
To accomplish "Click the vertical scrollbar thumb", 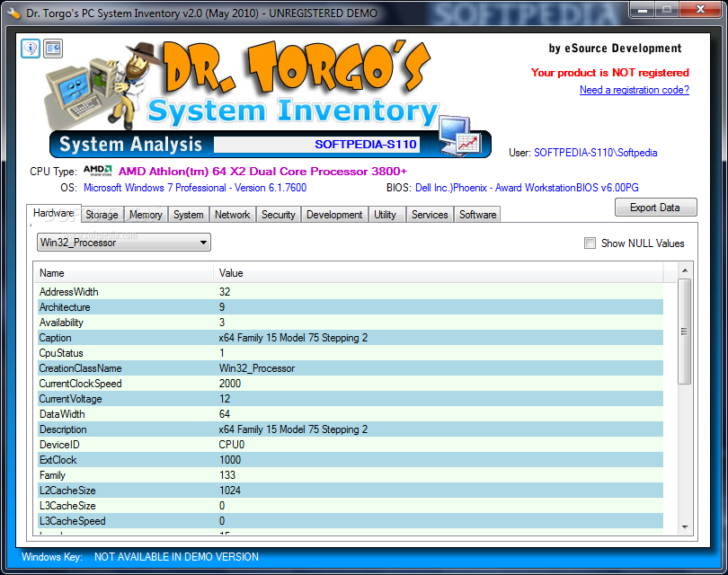I will coord(684,332).
